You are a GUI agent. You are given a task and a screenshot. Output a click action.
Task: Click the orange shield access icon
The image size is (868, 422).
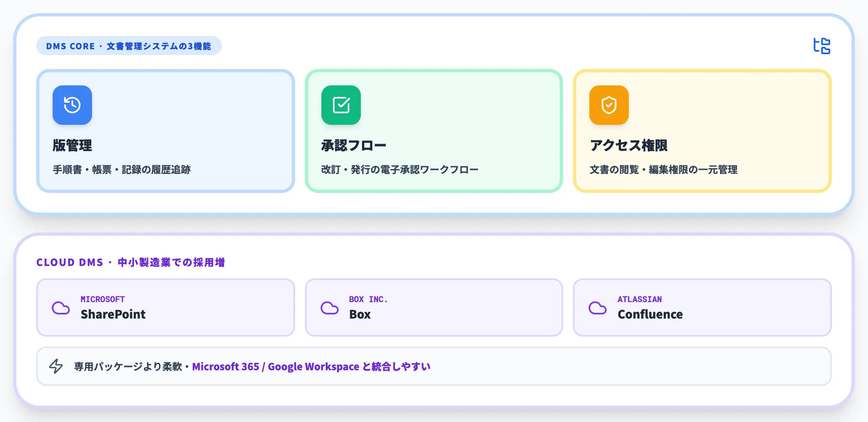pyautogui.click(x=609, y=105)
